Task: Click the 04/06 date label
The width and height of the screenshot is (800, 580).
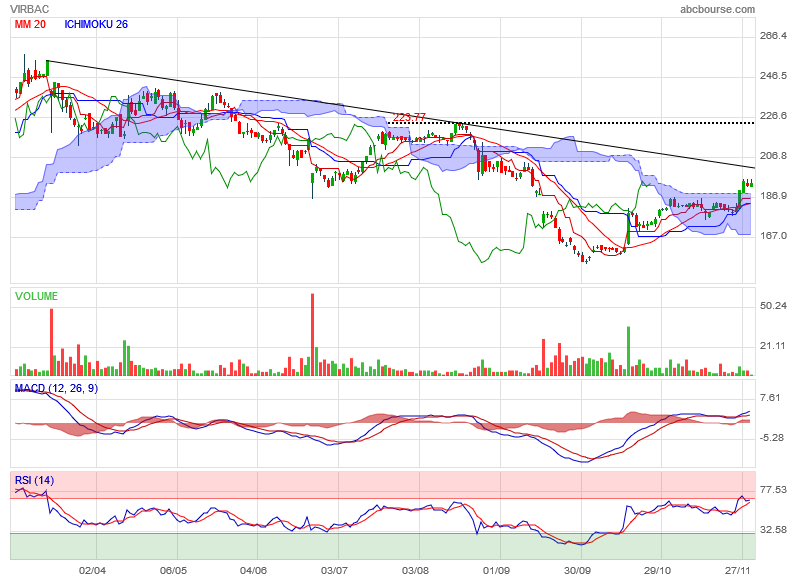Action: pos(254,570)
